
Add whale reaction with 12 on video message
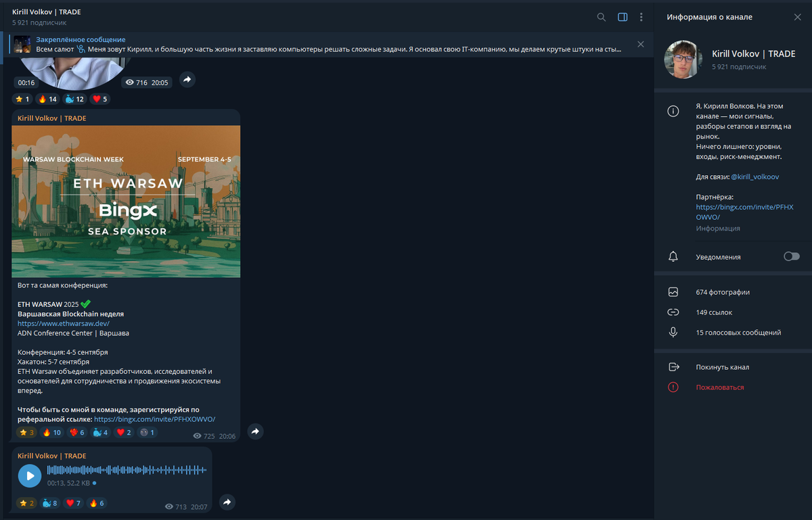pos(74,99)
